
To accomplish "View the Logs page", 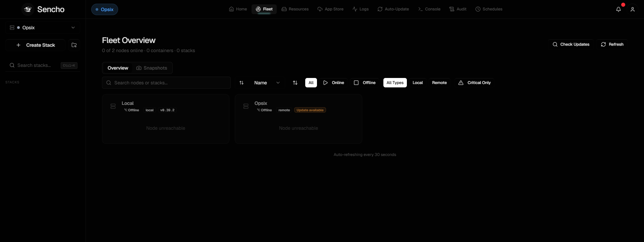I will point(361,9).
